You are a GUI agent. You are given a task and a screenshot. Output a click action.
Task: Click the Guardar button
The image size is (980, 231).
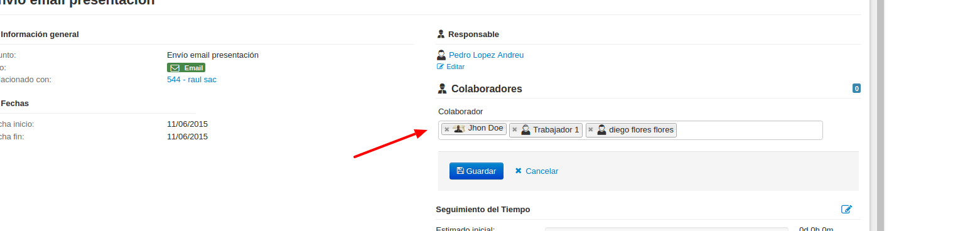(x=477, y=171)
